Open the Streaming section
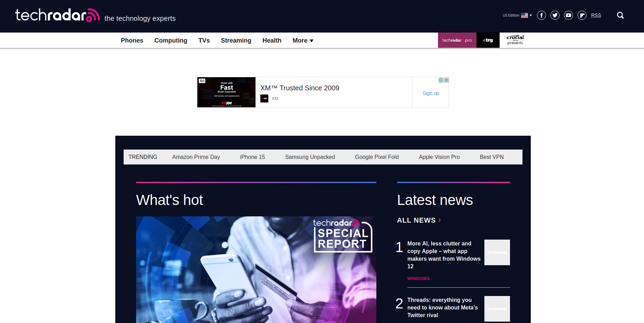The width and height of the screenshot is (644, 323). coord(236,41)
